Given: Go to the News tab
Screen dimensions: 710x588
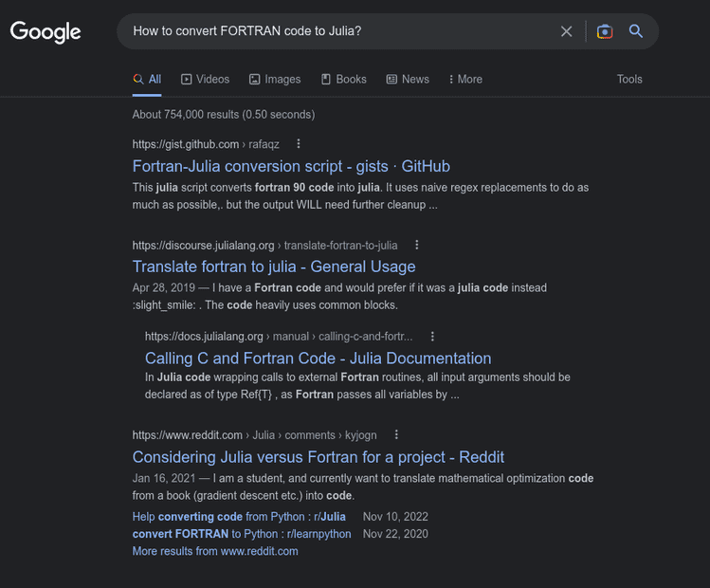Looking at the screenshot, I should point(408,80).
